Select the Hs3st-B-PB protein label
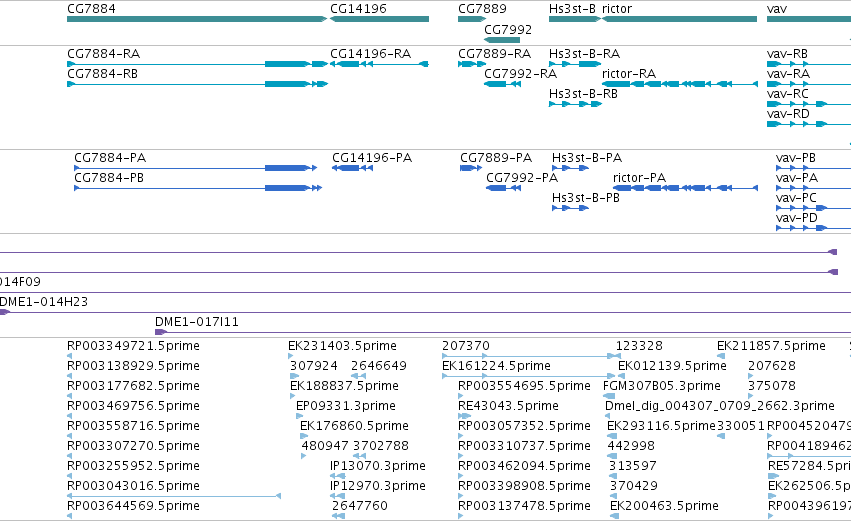 point(586,198)
